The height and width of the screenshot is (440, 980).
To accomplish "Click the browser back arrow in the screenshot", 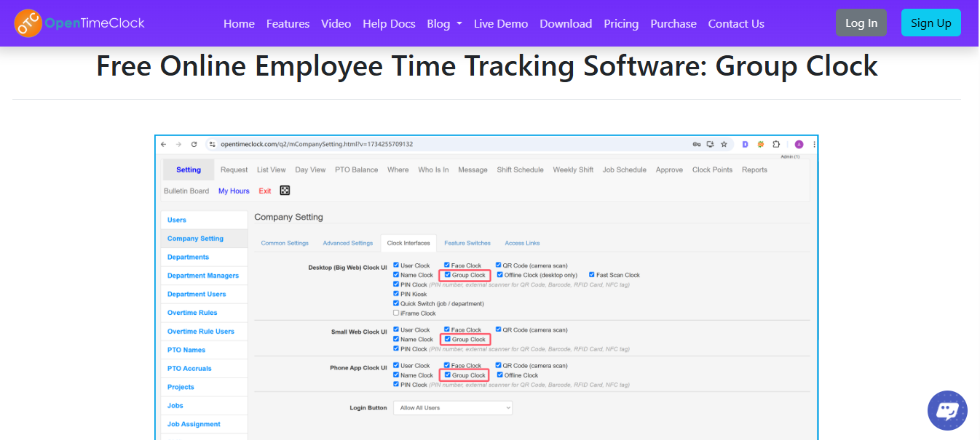I will pyautogui.click(x=164, y=144).
